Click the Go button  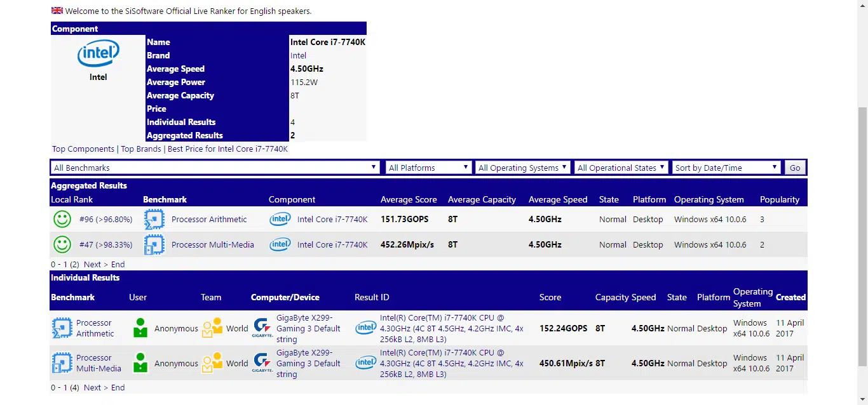[x=795, y=168]
